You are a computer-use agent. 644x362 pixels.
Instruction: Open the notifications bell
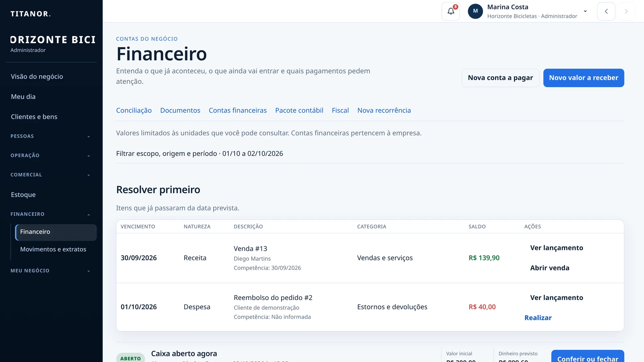pos(450,11)
